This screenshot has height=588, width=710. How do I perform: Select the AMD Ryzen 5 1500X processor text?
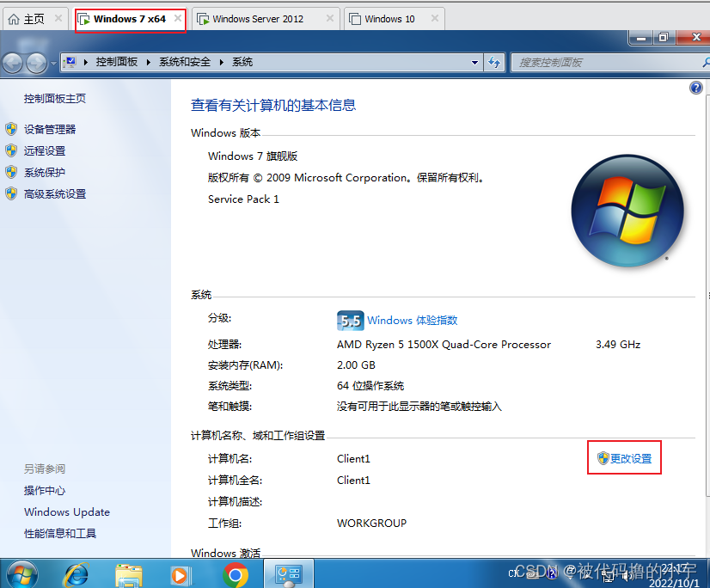pyautogui.click(x=444, y=345)
